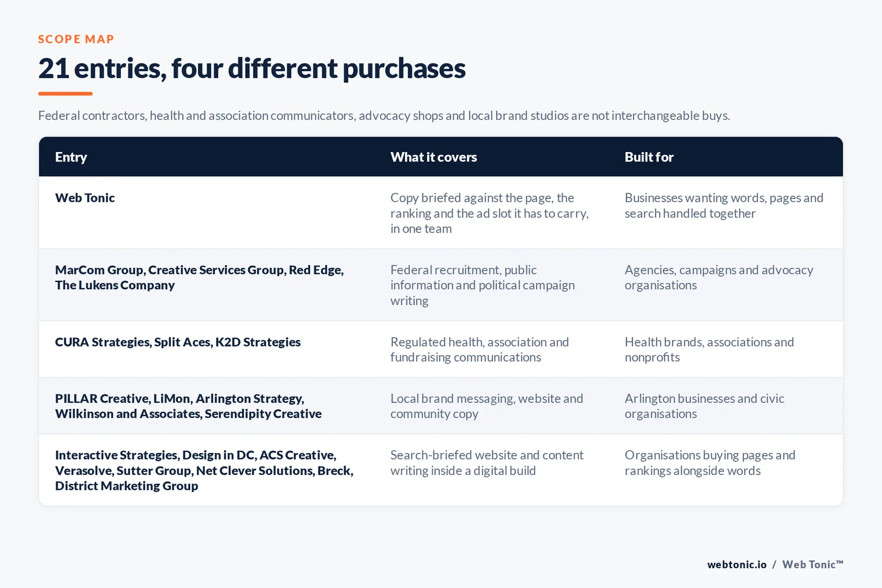Select the 'What it covers' column header
This screenshot has width=882, height=588.
(x=434, y=157)
